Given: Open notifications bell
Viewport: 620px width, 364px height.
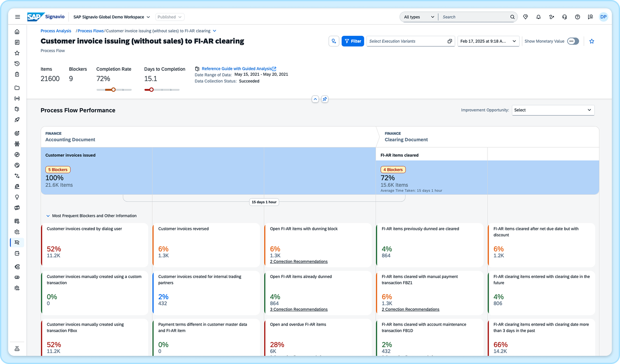Looking at the screenshot, I should [538, 17].
